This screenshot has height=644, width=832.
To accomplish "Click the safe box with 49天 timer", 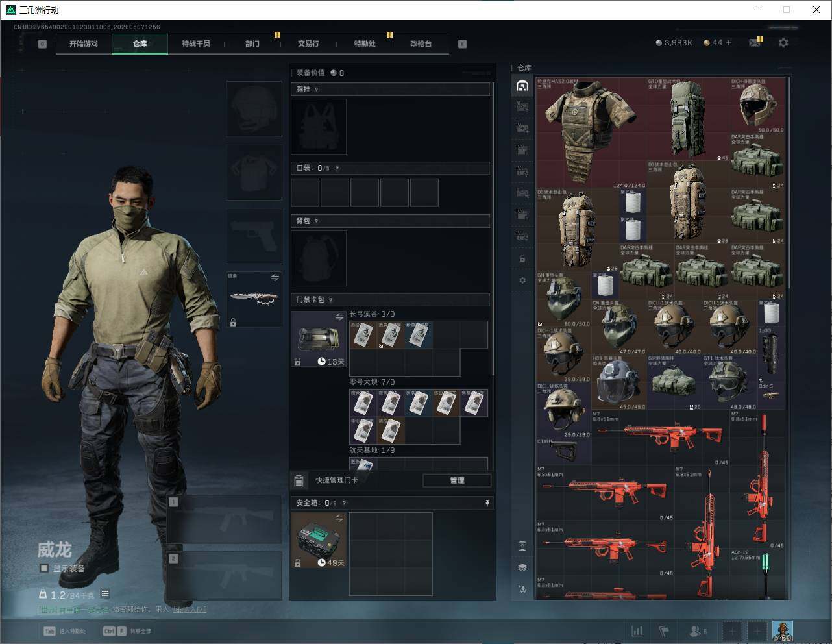I will (x=319, y=540).
